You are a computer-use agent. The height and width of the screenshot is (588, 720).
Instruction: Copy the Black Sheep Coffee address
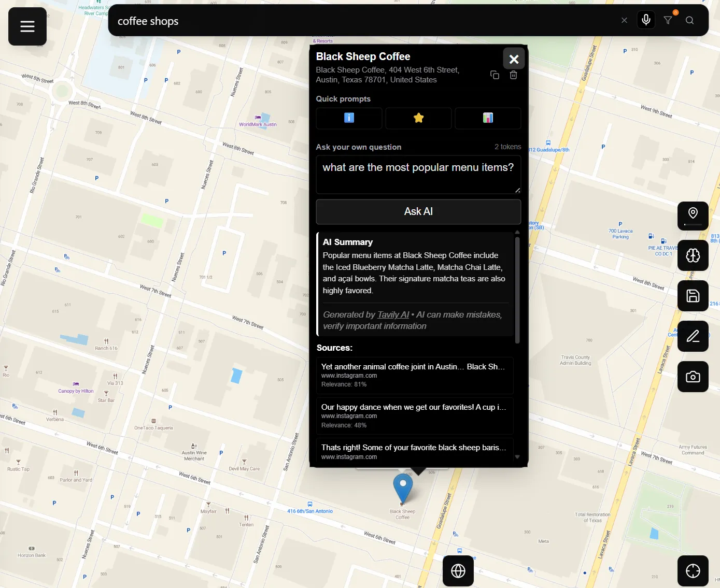495,75
